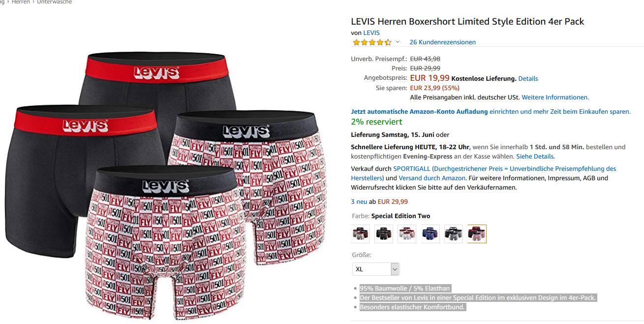644x324 pixels.
Task: Open the automatische Amazon-Konto Aufladung link
Action: 419,112
